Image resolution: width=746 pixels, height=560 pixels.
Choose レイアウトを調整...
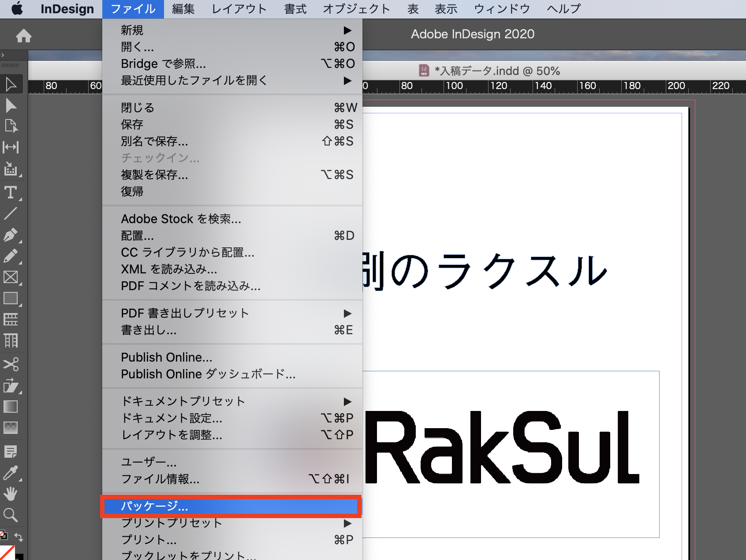(x=232, y=435)
